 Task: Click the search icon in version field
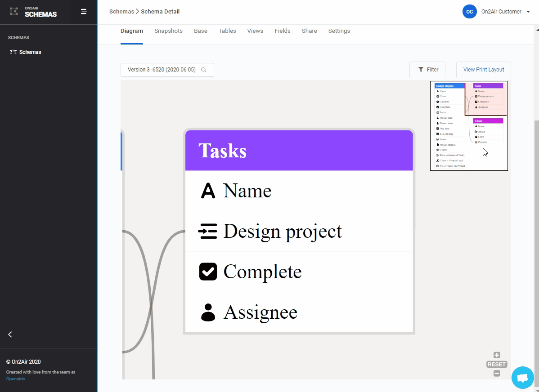204,70
